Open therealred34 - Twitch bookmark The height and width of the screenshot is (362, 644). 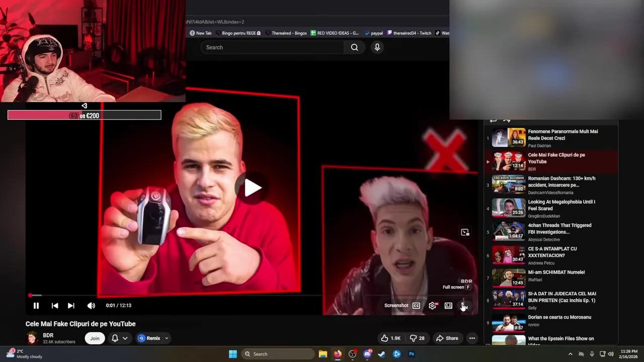click(409, 33)
